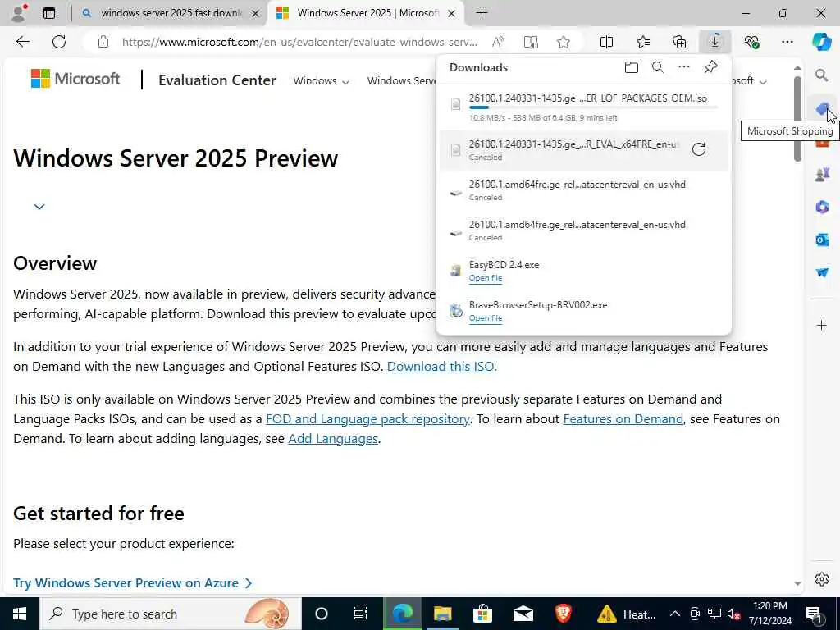Click the taskbar search box
The image size is (840, 630).
pos(171,614)
